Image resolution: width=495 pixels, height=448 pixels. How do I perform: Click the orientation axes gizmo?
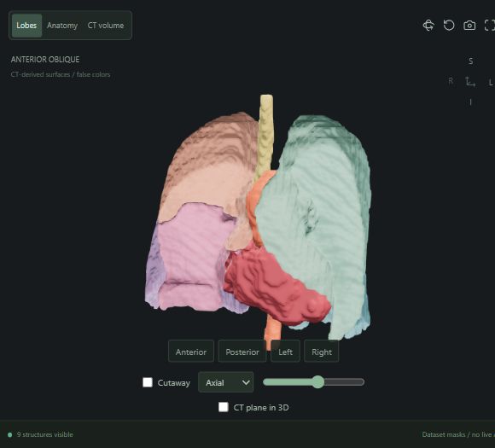470,81
